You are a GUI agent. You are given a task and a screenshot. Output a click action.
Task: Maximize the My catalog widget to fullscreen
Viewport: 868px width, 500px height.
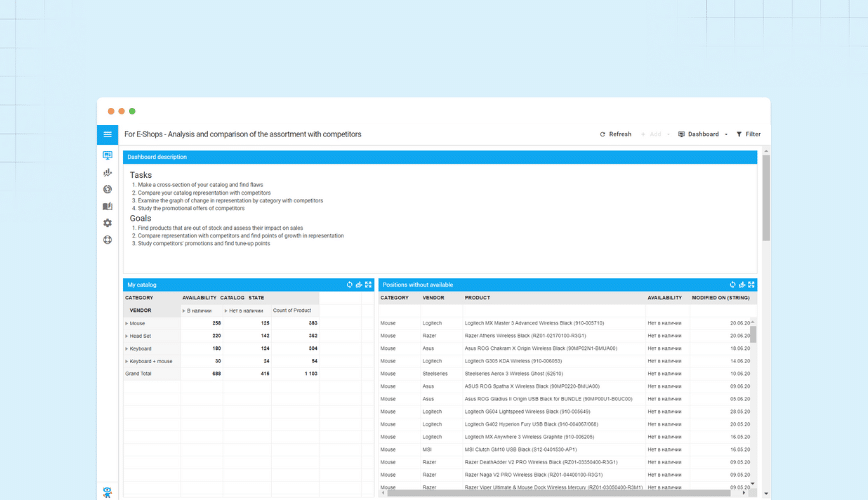(368, 285)
